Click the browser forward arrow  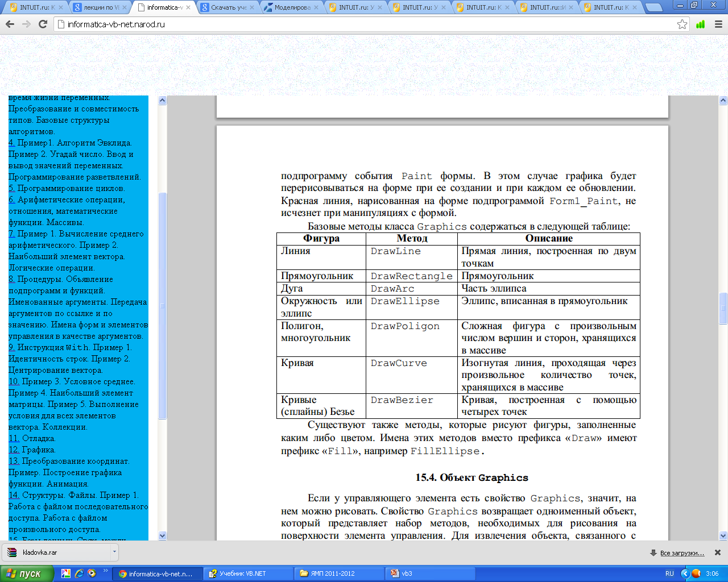click(26, 24)
